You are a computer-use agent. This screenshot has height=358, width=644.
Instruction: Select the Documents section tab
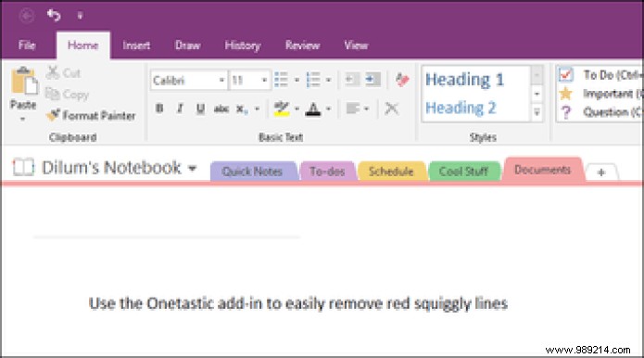[x=543, y=170]
